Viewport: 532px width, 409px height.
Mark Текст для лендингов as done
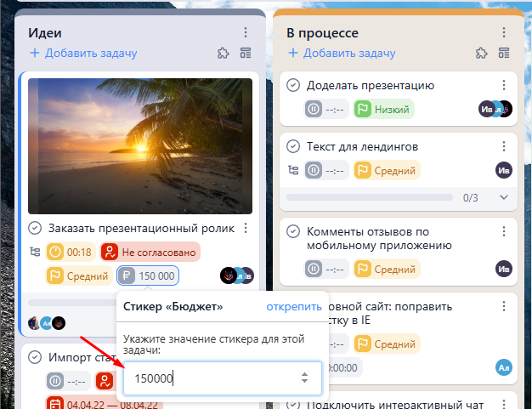click(293, 146)
